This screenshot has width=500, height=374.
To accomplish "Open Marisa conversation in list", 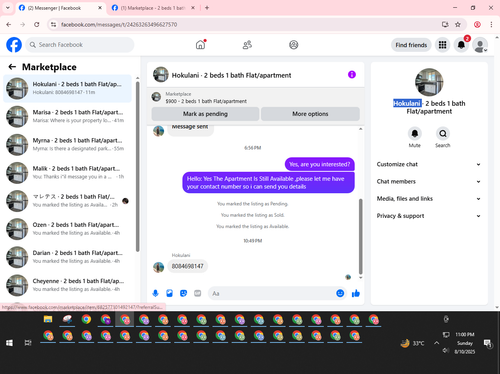I will 68,116.
